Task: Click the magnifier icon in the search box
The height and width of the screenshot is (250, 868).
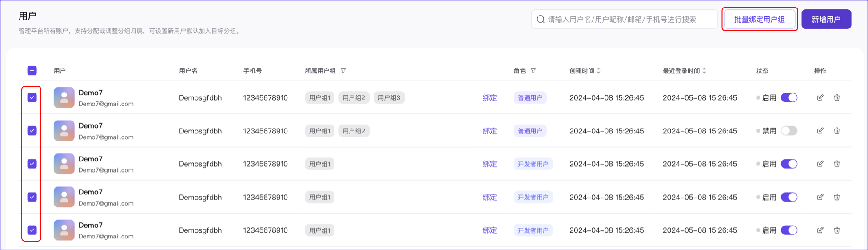Action: (541, 19)
